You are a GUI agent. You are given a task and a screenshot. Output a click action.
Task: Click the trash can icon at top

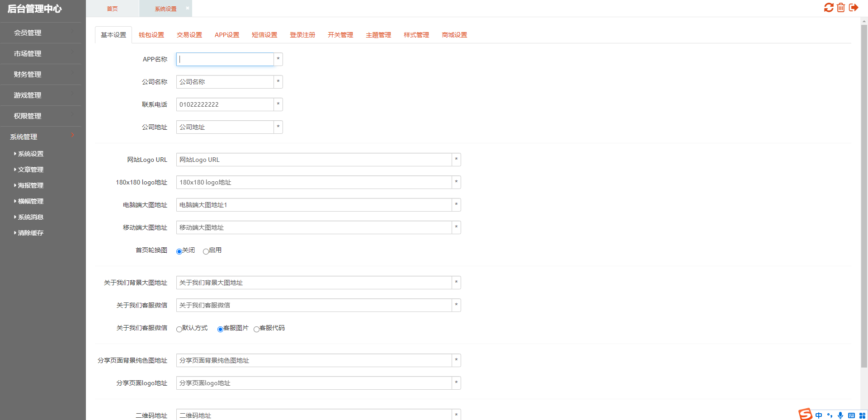pyautogui.click(x=841, y=8)
